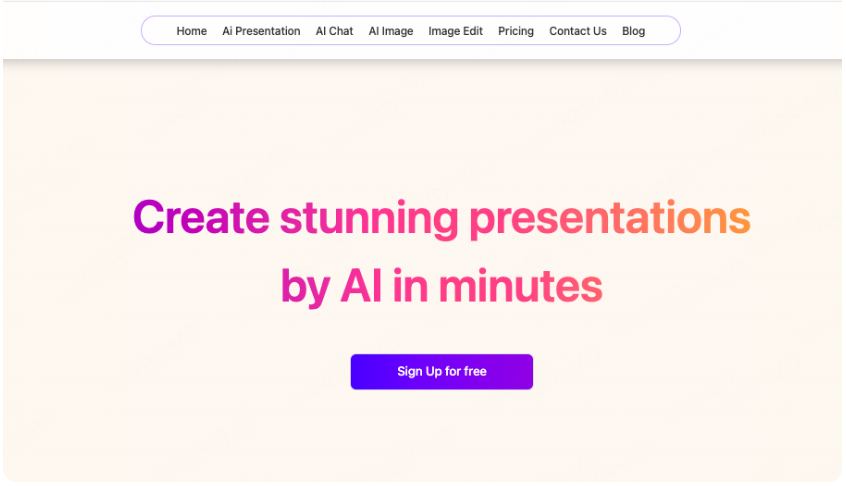Image resolution: width=846 pixels, height=486 pixels.
Task: Go to Ai Presentation page
Action: (261, 31)
